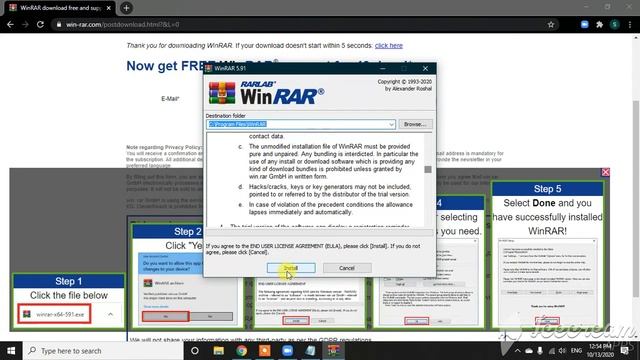Open Cortana circle icon on taskbar

[x=195, y=351]
